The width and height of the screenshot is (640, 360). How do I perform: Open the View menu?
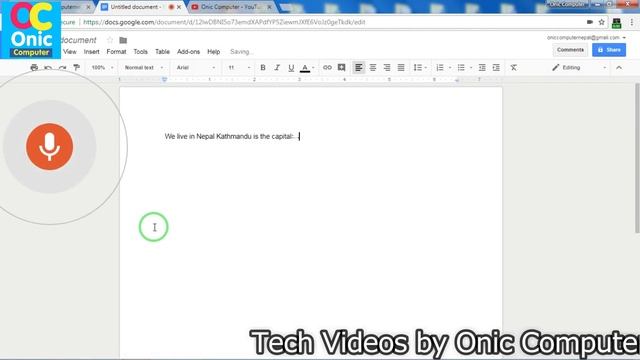pos(70,52)
